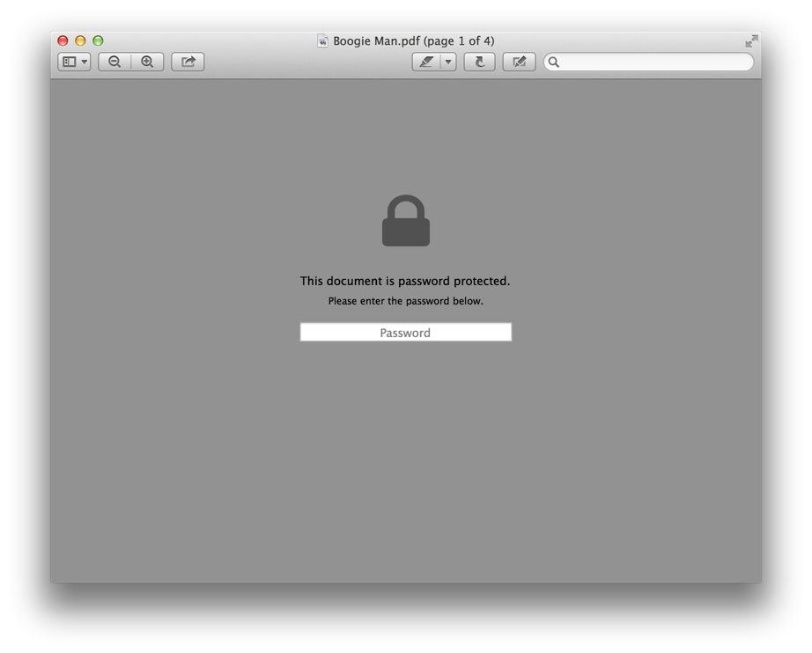This screenshot has width=812, height=653.
Task: Click the search magnifying glass icon
Action: pyautogui.click(x=554, y=62)
